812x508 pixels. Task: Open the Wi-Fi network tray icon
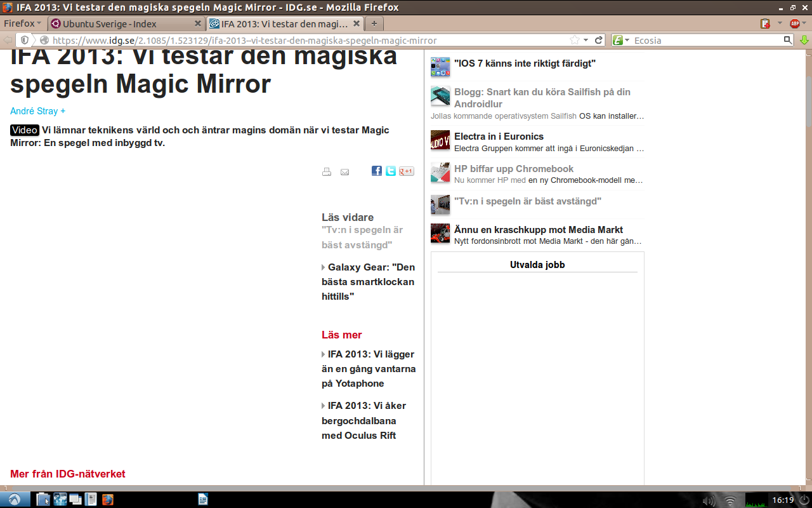(731, 500)
